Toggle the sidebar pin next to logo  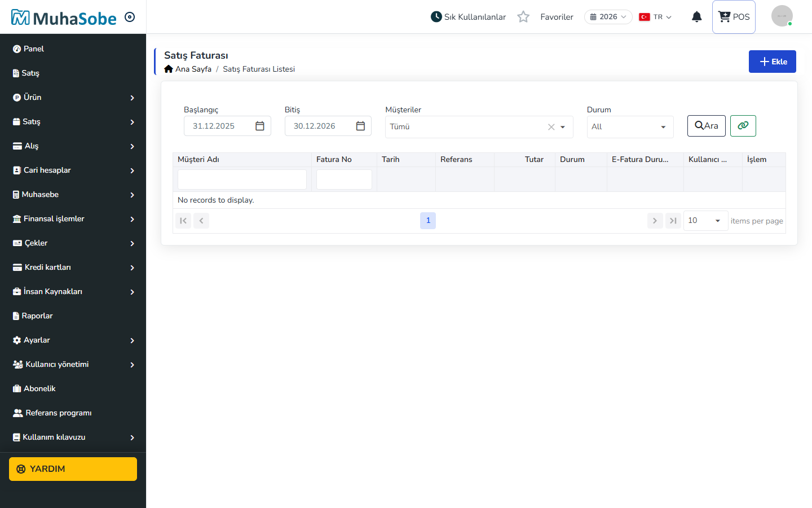click(x=130, y=17)
